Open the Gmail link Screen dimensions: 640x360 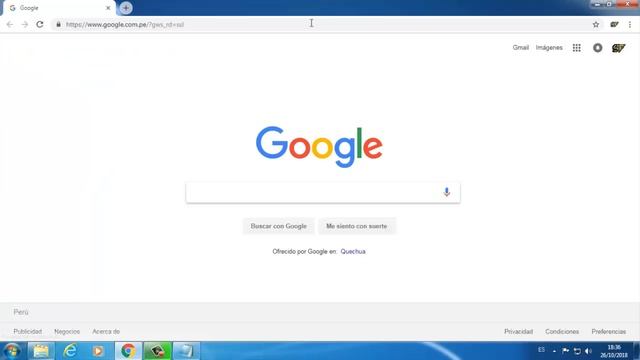520,48
